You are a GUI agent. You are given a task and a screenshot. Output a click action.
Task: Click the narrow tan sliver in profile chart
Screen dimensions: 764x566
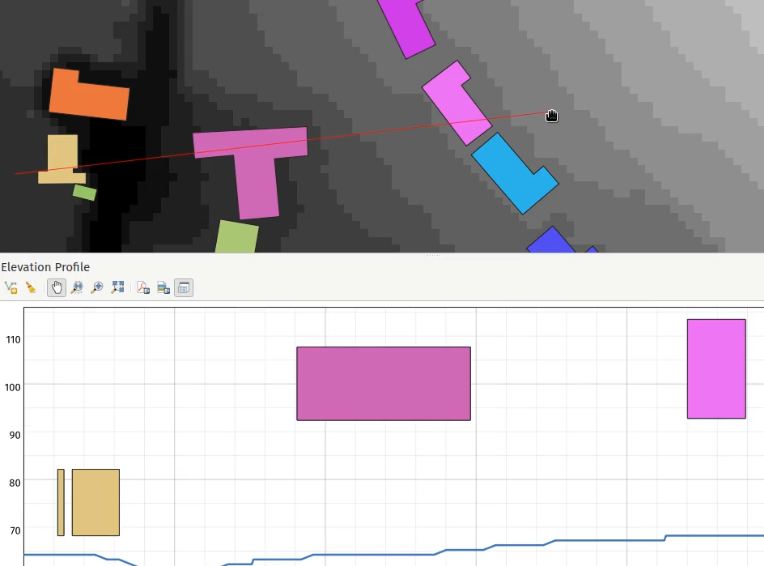(x=61, y=502)
